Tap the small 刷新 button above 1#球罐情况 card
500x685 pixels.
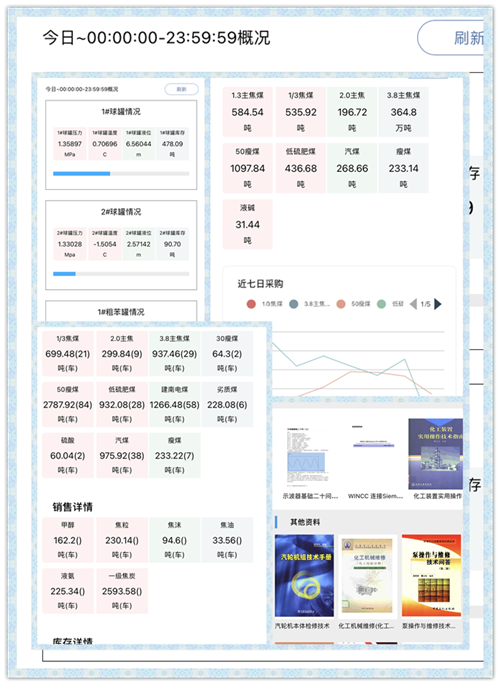coord(181,89)
